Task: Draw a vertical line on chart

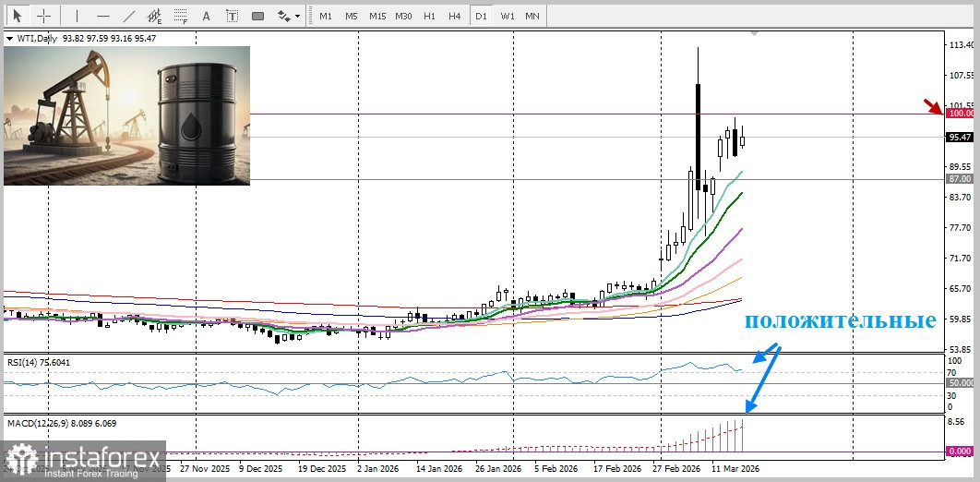Action: 77,16
